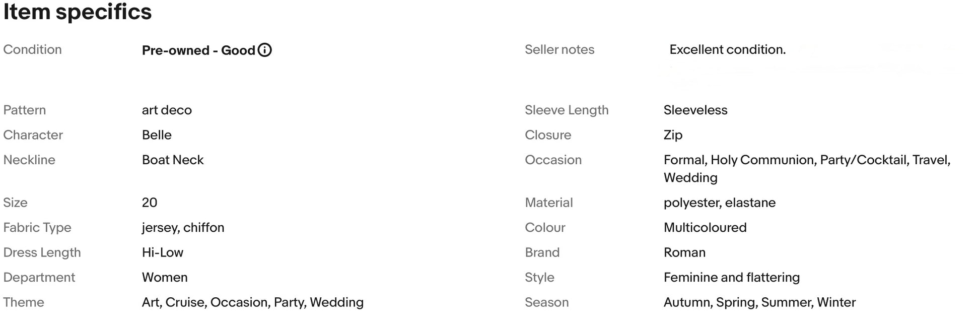Click the "Autumn, Spring, Summer, Winter" season text
The height and width of the screenshot is (328, 980).
point(759,302)
